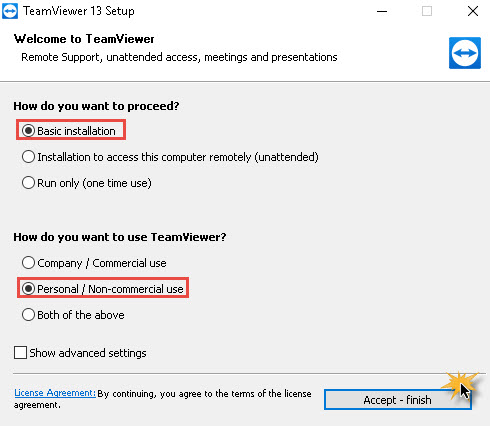Click the Accept - finish button
Image resolution: width=490 pixels, height=426 pixels.
coord(398,400)
